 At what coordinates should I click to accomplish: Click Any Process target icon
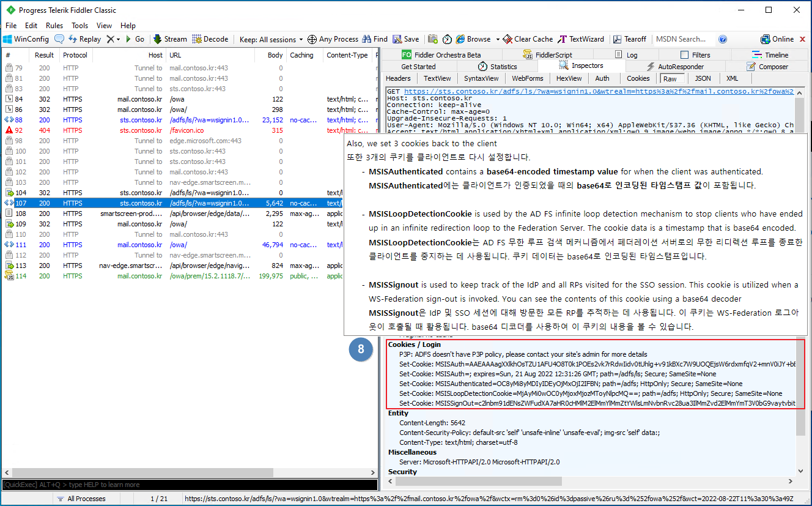click(312, 39)
